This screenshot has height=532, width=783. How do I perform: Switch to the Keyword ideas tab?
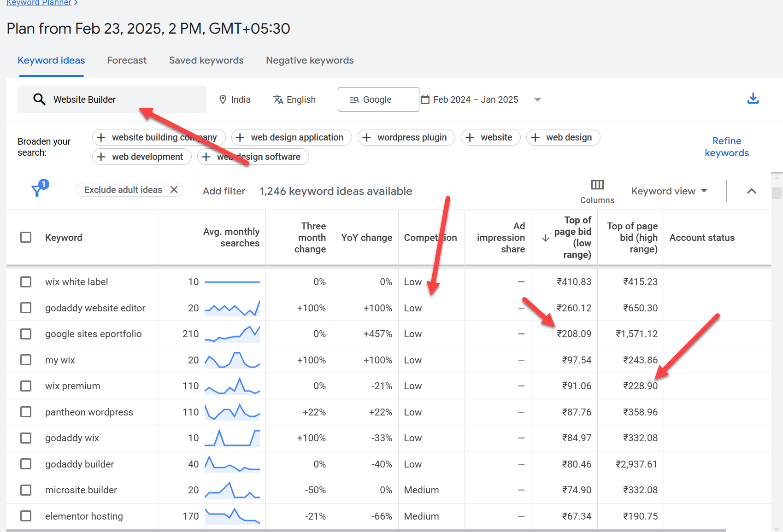coord(51,60)
